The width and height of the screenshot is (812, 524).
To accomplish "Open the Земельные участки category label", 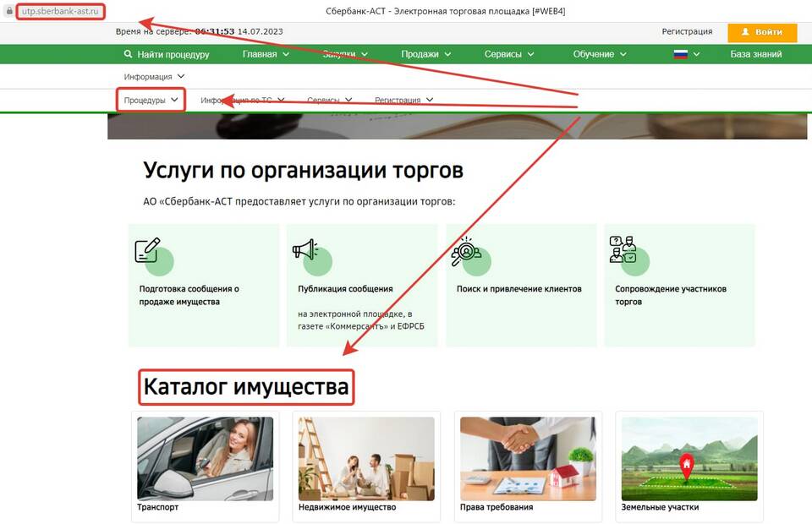I will click(660, 507).
